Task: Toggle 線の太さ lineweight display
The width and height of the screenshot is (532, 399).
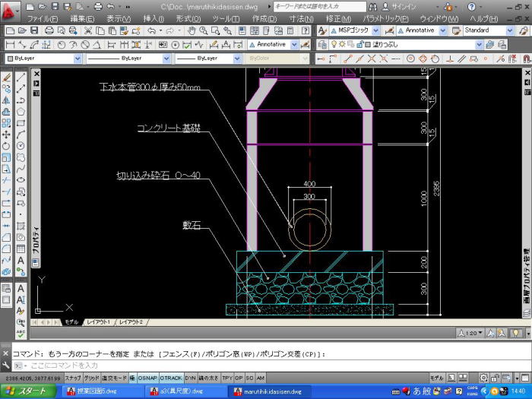Action: coord(209,378)
